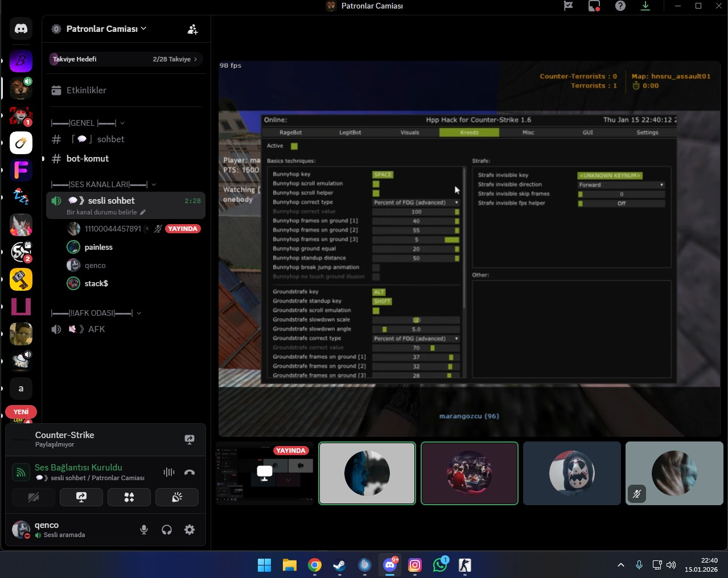This screenshot has height=578, width=728.
Task: Open the bot-komut text channel
Action: coord(126,159)
